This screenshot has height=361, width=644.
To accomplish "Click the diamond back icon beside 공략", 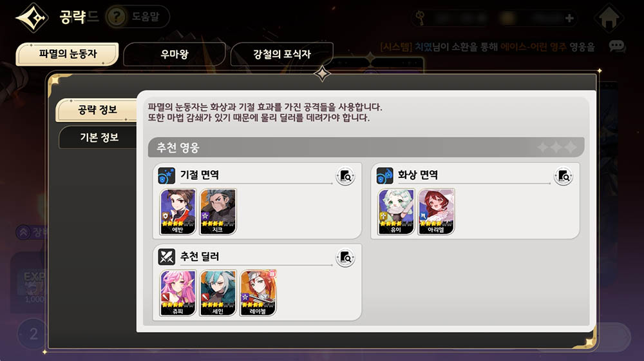I will pos(32,17).
